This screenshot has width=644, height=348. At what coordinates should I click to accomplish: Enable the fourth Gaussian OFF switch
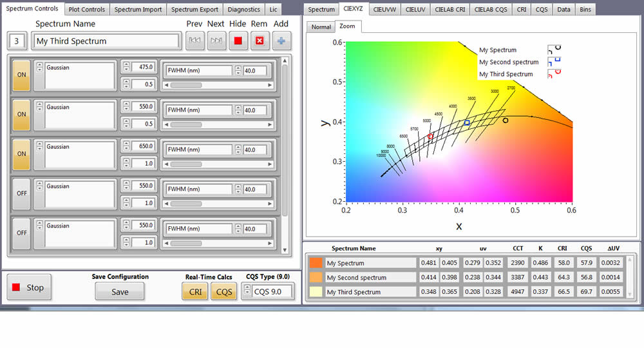[x=21, y=193]
